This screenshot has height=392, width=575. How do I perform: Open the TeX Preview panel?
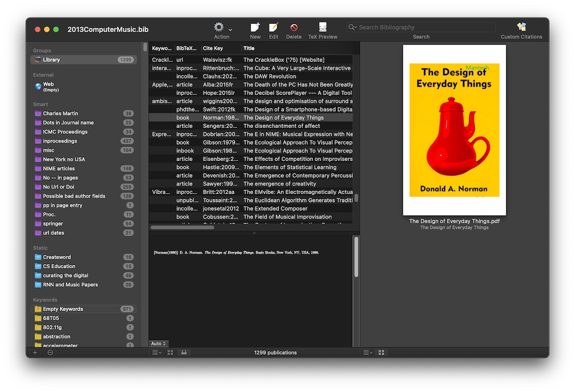[x=322, y=28]
